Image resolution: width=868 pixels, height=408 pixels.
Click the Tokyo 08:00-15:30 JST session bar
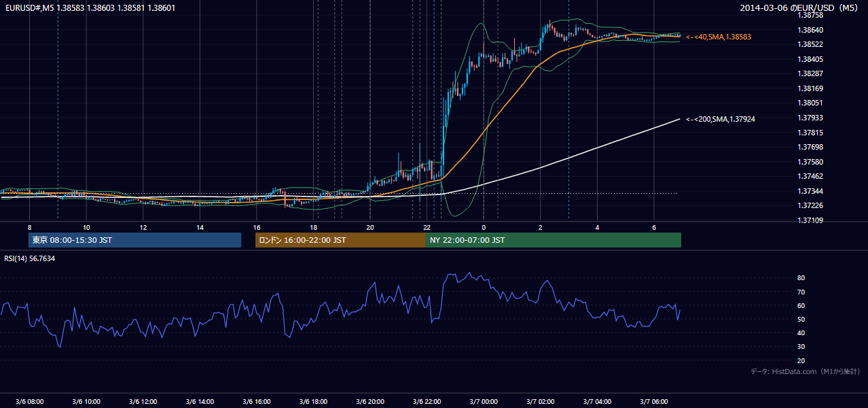point(134,240)
